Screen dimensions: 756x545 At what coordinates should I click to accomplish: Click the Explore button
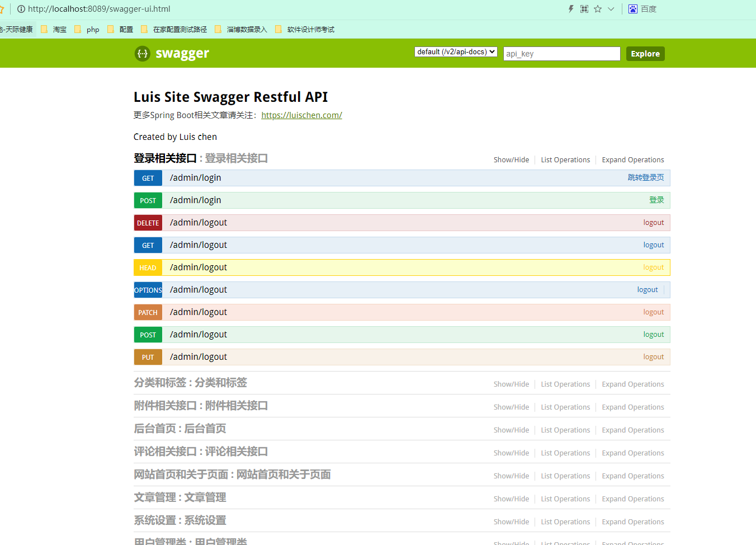point(645,54)
